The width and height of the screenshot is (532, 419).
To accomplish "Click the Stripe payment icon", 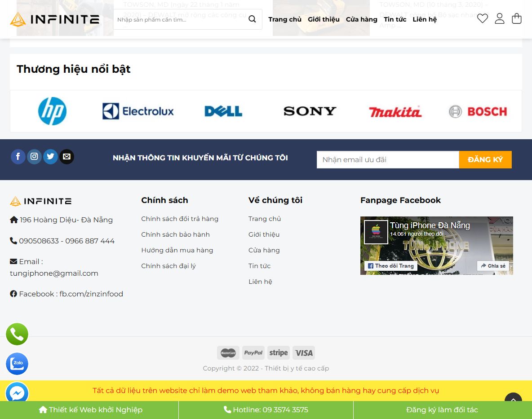I will point(279,353).
